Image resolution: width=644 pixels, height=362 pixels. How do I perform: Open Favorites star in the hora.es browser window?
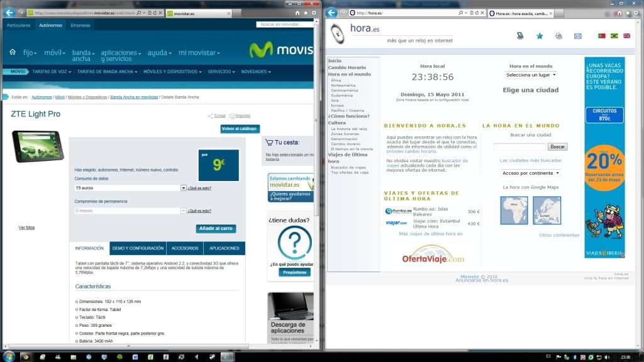coord(628,13)
